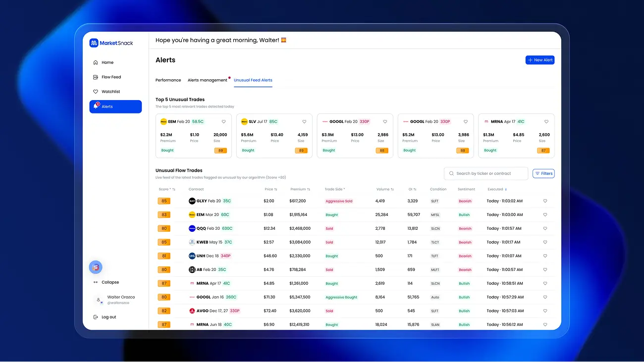This screenshot has height=362, width=644.
Task: Click KWEB ticker logo in table
Action: tap(192, 242)
